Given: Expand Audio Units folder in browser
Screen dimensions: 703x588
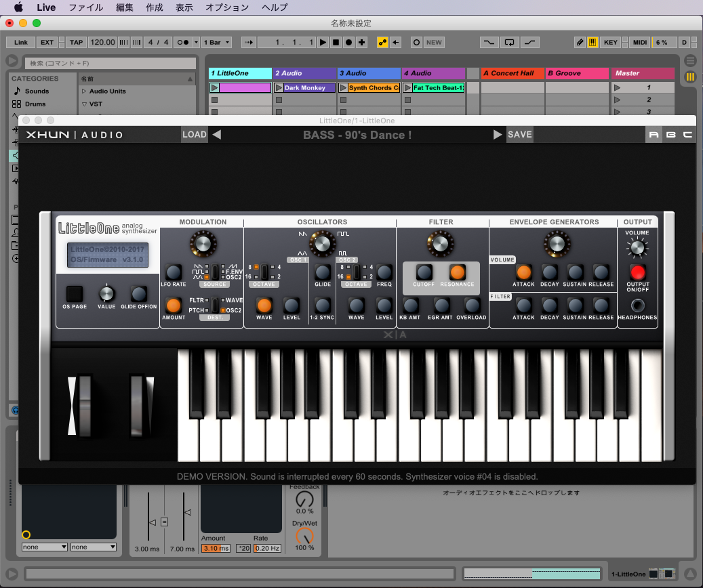Looking at the screenshot, I should 84,91.
